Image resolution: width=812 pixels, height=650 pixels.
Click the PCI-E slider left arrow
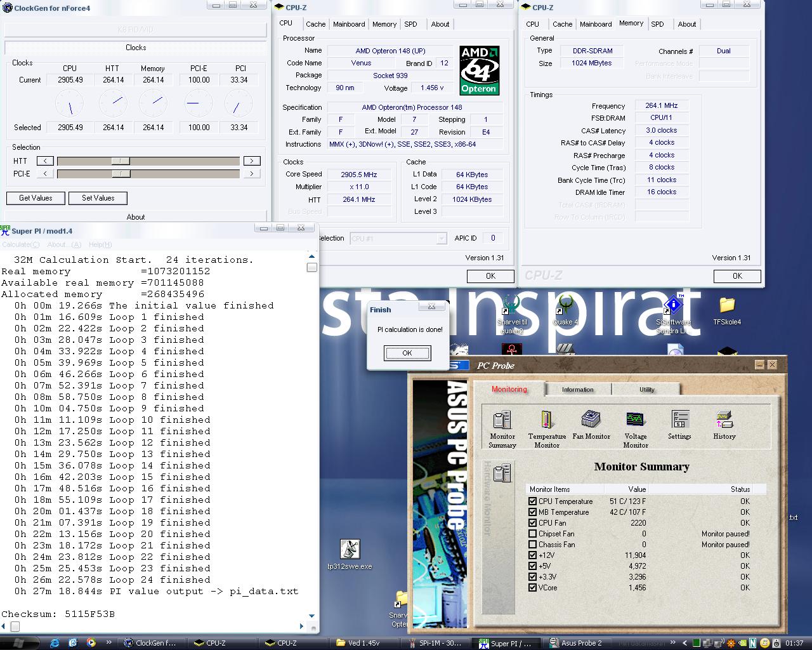[x=45, y=174]
